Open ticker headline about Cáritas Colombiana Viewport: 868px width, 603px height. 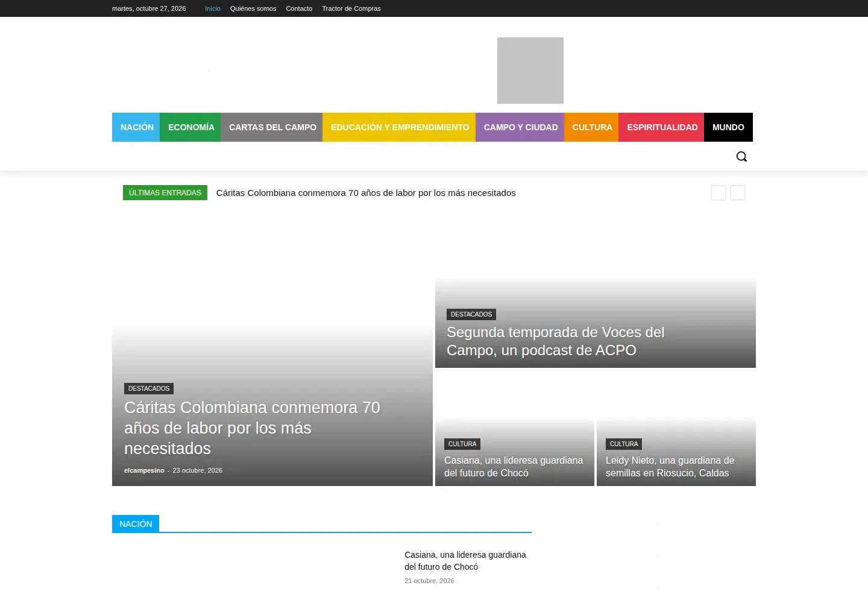tap(366, 193)
